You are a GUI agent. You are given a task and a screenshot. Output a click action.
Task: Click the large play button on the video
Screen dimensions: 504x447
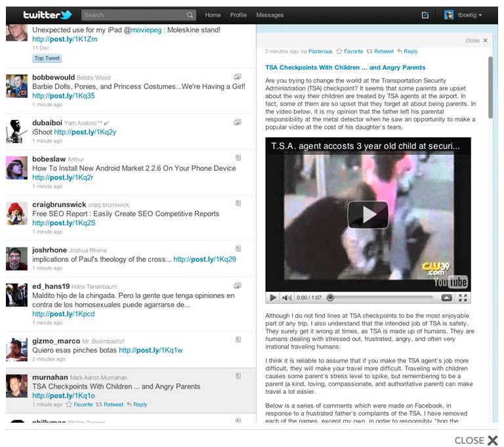[368, 215]
